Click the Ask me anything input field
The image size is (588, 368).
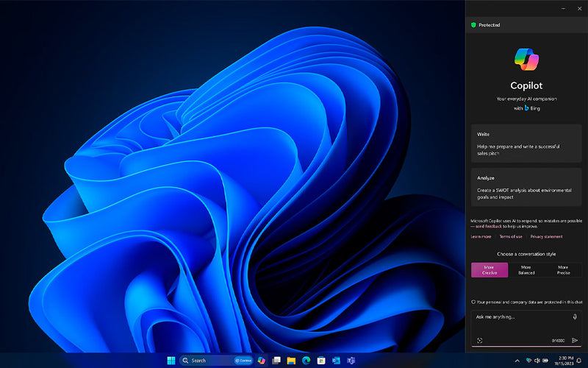tap(519, 317)
